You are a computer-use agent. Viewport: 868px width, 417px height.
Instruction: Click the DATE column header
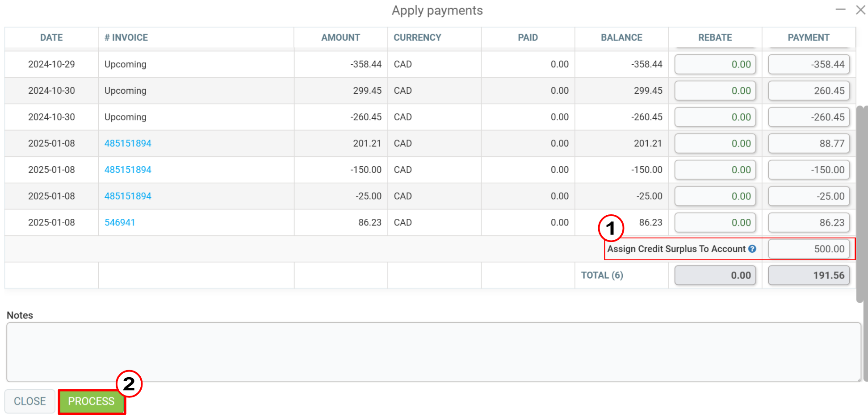tap(51, 38)
